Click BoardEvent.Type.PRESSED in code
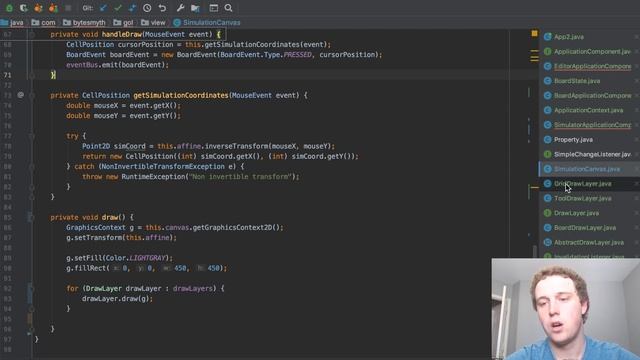The image size is (640, 360). coord(266,55)
